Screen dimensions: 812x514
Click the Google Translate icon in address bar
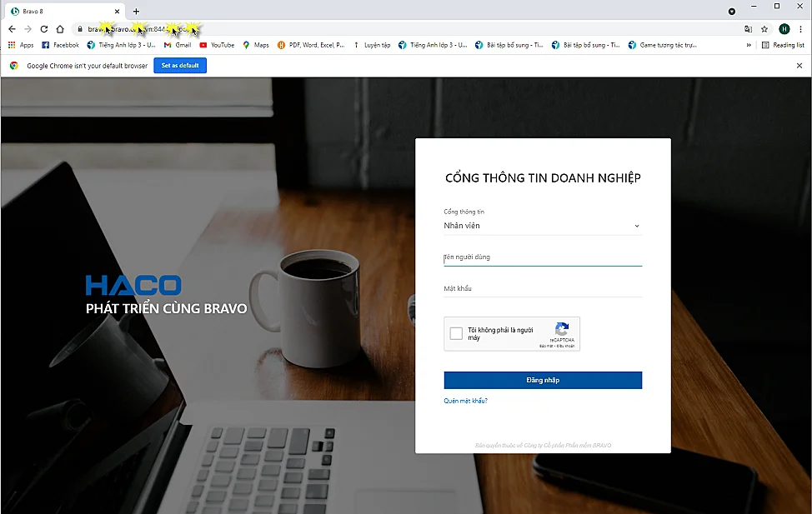click(x=748, y=28)
